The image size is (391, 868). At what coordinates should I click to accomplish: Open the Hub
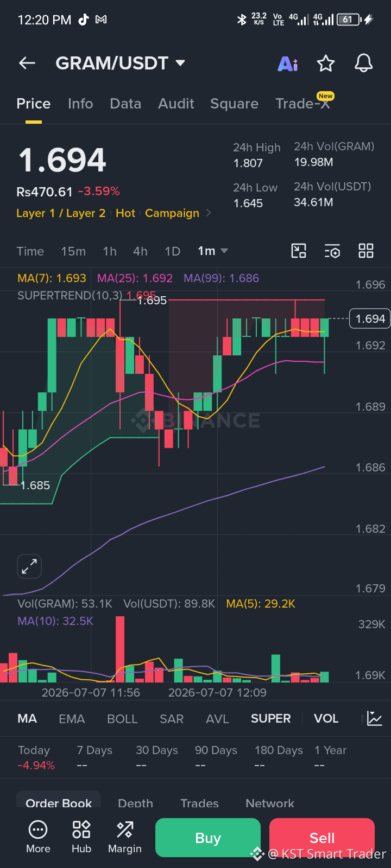click(x=81, y=838)
